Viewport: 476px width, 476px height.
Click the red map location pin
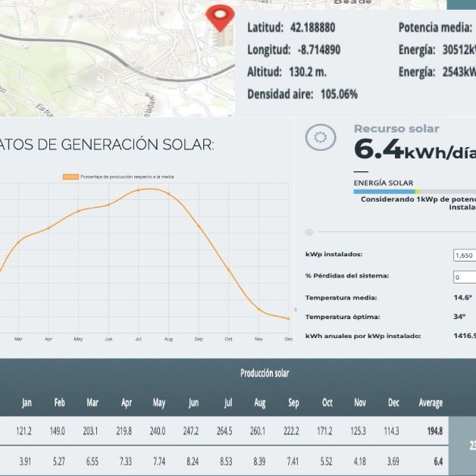pos(220,18)
